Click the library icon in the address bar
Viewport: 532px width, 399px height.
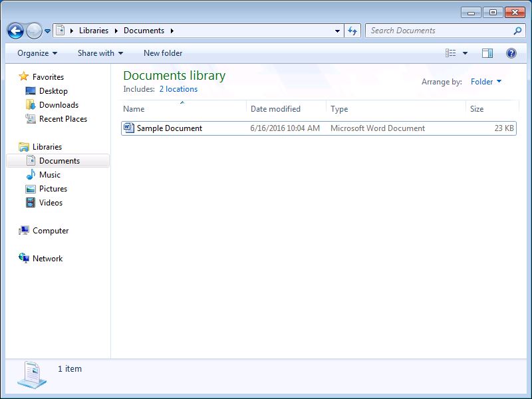61,31
